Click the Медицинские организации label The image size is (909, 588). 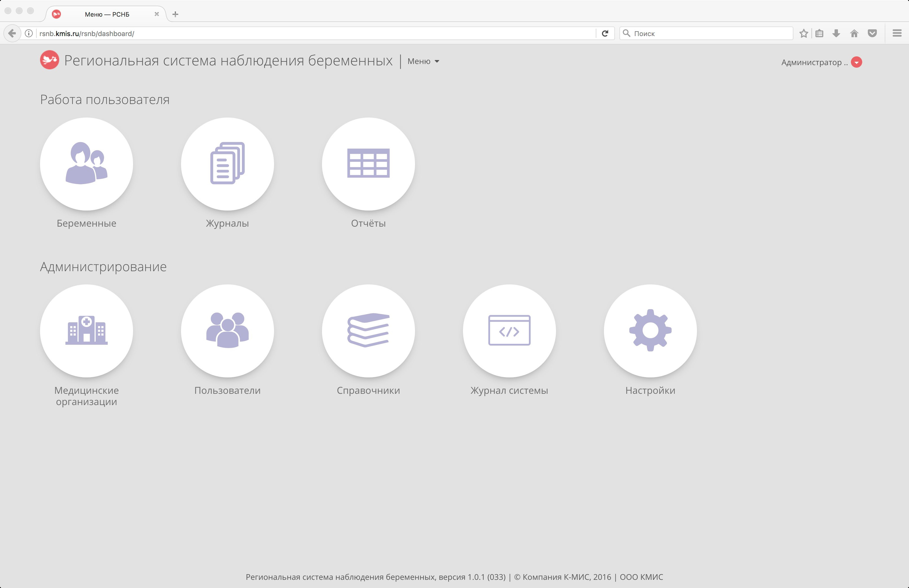[87, 396]
